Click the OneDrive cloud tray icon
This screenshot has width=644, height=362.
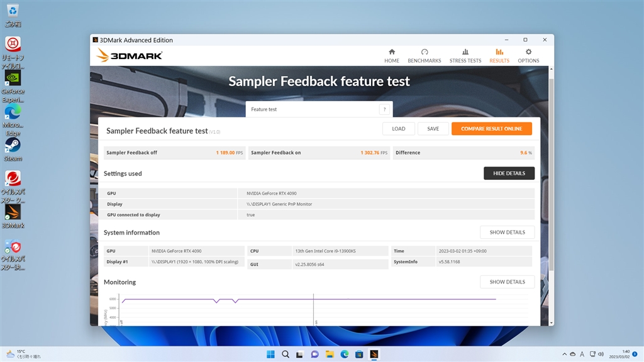(572, 354)
